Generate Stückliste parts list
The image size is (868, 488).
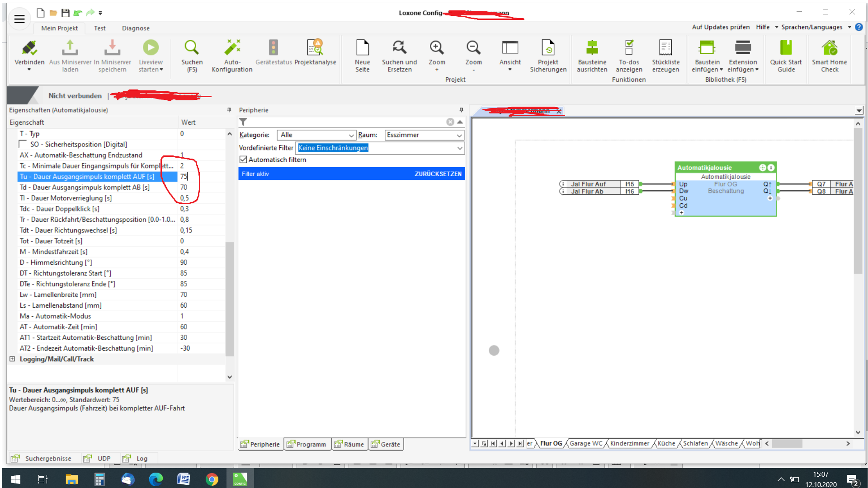[665, 48]
